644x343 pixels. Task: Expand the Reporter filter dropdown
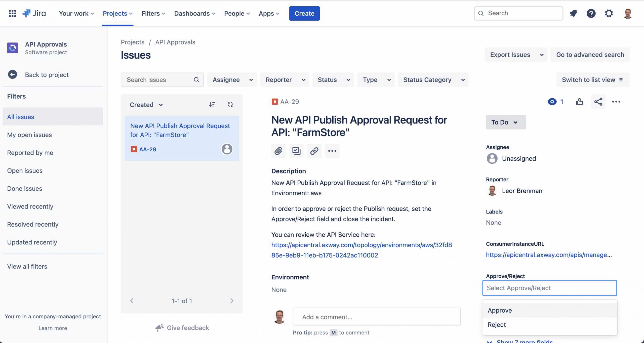285,80
